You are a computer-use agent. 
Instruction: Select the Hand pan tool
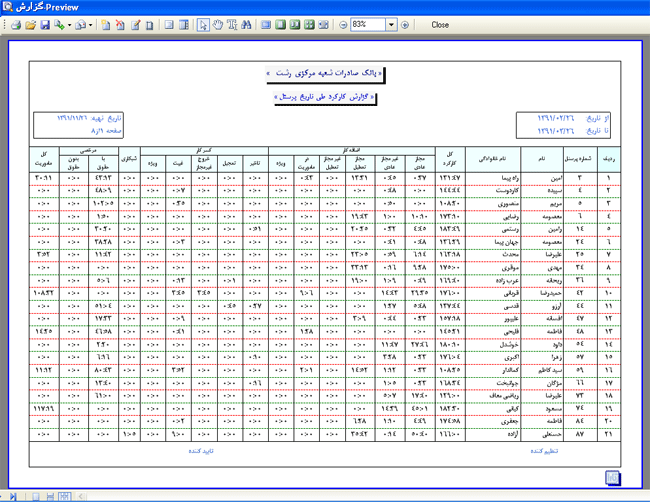(x=218, y=25)
